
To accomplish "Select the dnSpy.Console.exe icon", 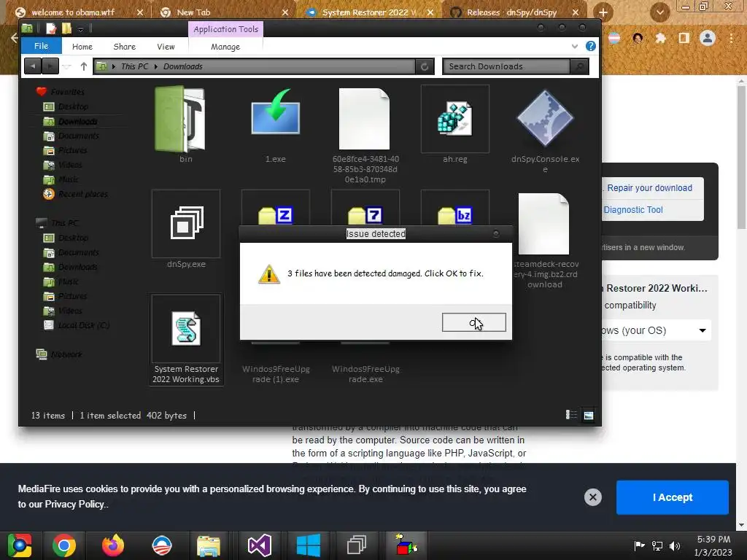I will point(545,118).
